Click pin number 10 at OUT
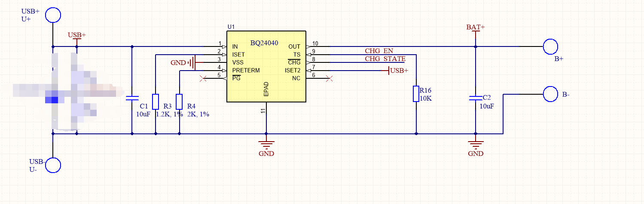 point(315,43)
